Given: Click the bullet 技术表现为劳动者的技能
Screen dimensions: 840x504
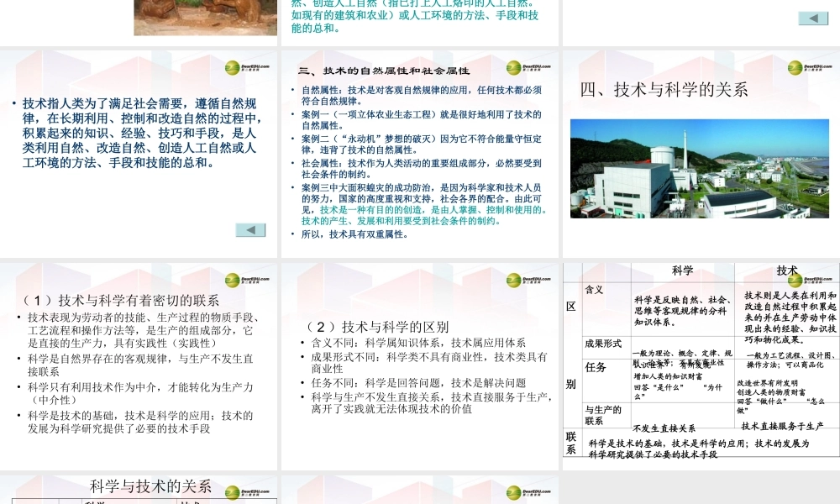Looking at the screenshot, I should (x=144, y=330).
